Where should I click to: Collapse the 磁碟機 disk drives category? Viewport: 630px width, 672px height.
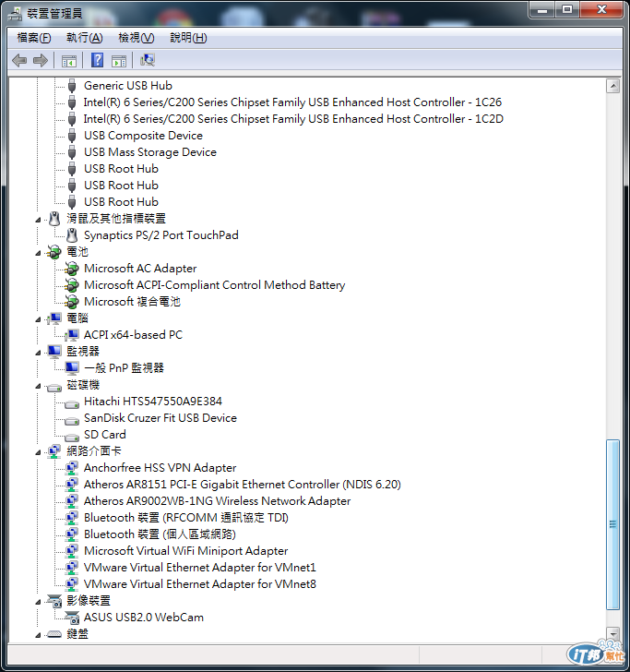point(38,386)
